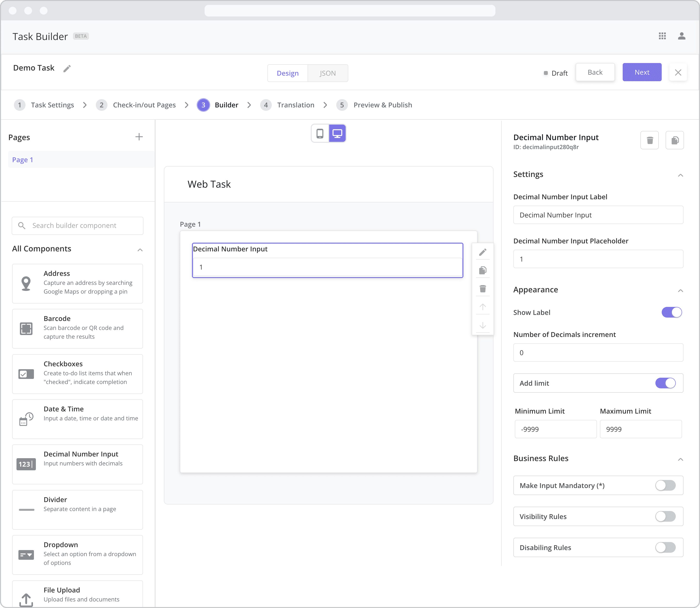Select the Divider component icon

[x=26, y=510]
